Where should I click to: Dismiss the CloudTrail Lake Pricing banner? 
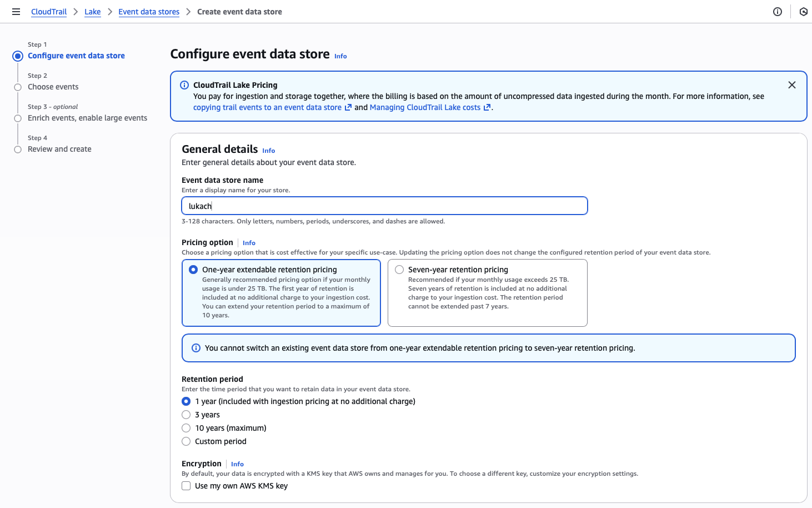point(792,85)
